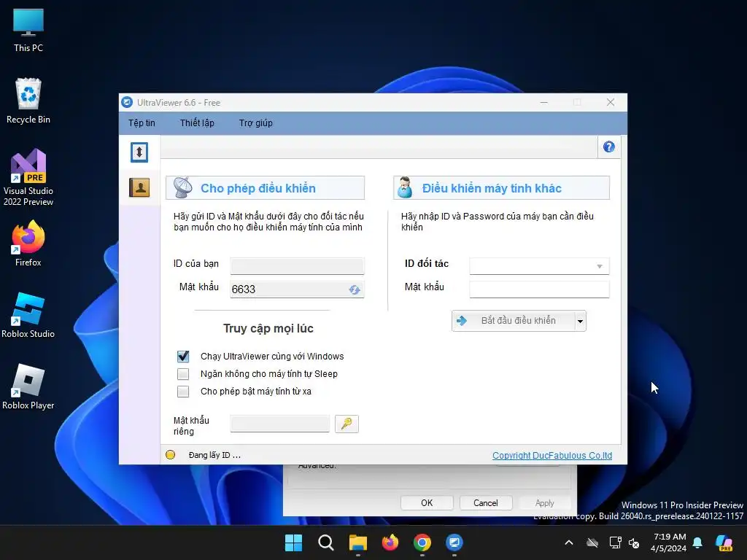Click the person icon beside Điều khiển máy tính khác
The image size is (747, 560).
coord(405,187)
